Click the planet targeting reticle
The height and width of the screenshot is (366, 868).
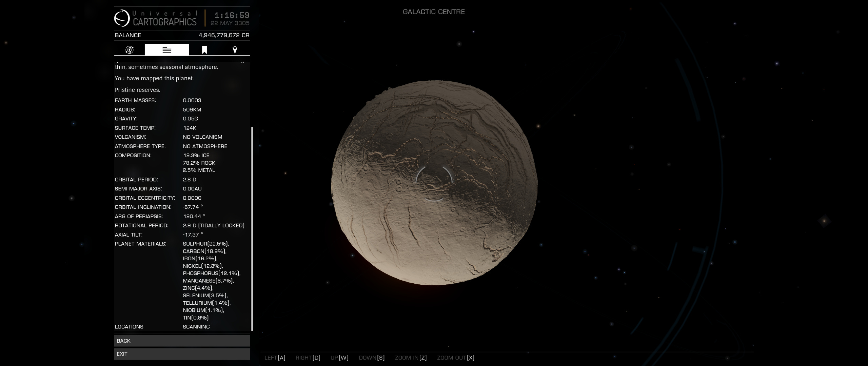434,184
